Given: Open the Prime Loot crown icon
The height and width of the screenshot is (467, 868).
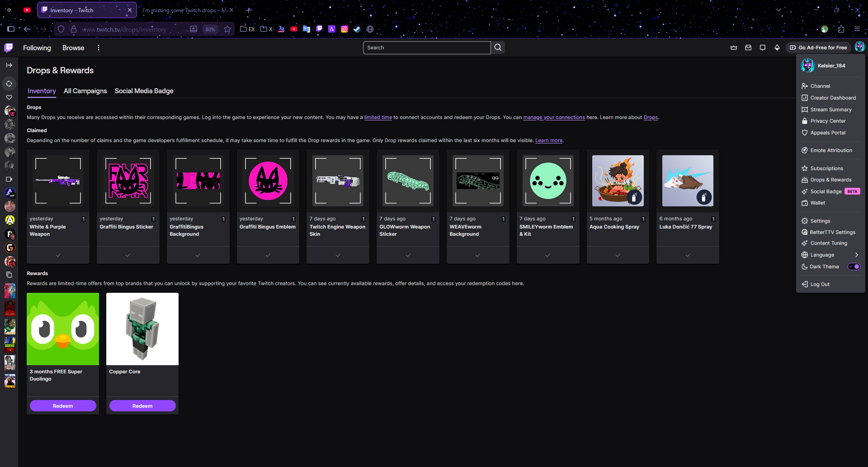Looking at the screenshot, I should [734, 48].
